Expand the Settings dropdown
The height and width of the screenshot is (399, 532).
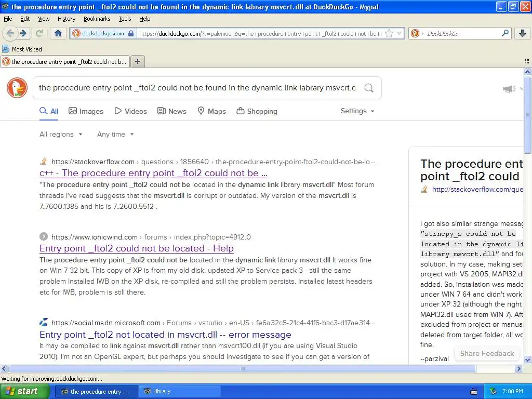click(x=357, y=111)
